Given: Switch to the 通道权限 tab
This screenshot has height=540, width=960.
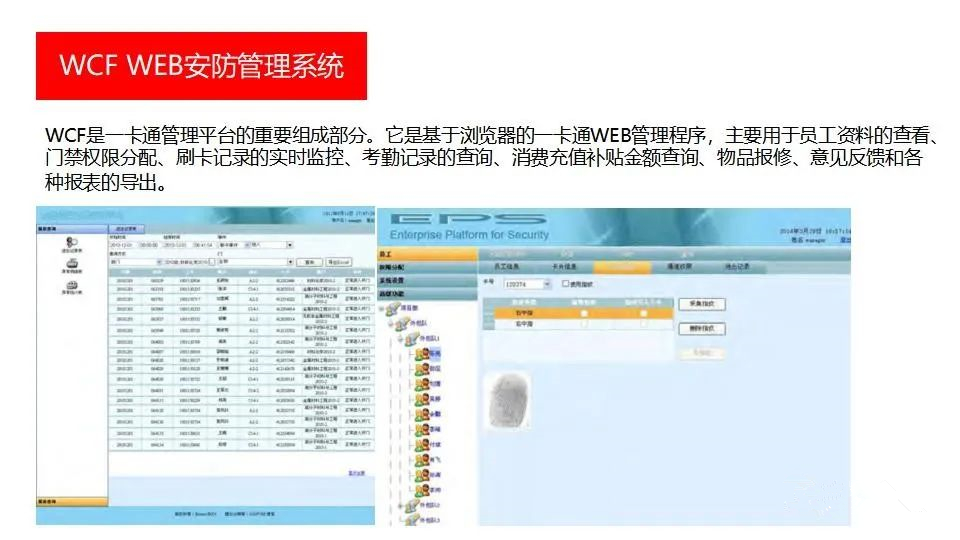Looking at the screenshot, I should pos(679,267).
